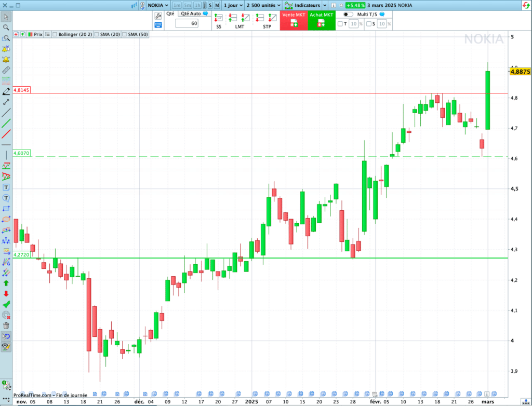This screenshot has height=406, width=532.
Task: Open the NOKIA instrument dropdown
Action: pos(158,5)
